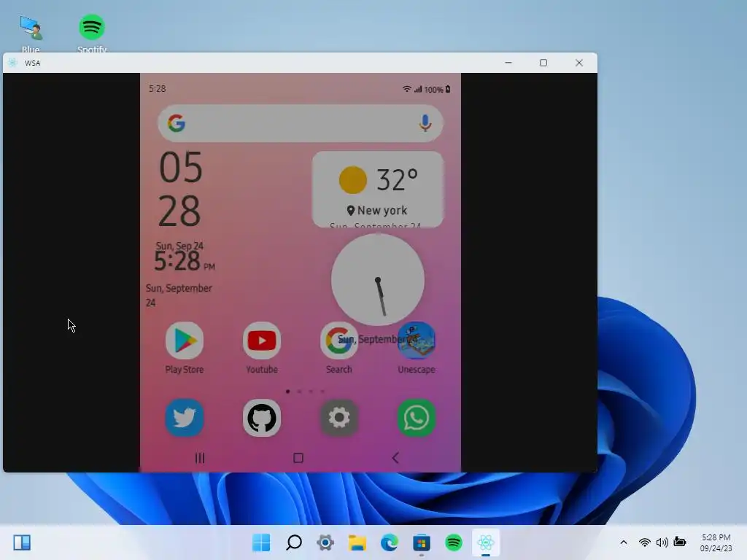Open the Widgets panel on taskbar
The height and width of the screenshot is (560, 747).
tap(22, 542)
